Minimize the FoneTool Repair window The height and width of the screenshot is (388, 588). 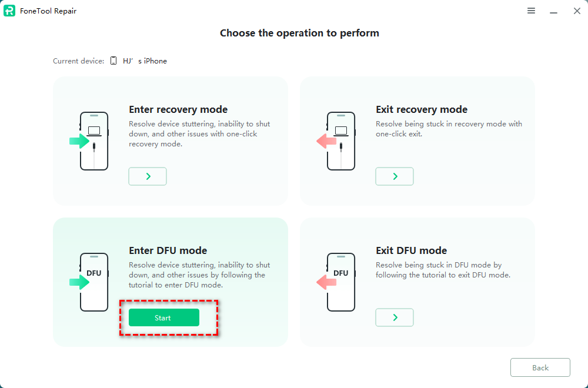pyautogui.click(x=553, y=11)
